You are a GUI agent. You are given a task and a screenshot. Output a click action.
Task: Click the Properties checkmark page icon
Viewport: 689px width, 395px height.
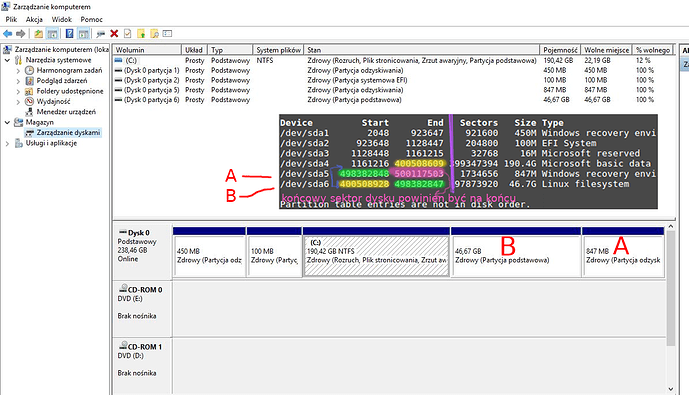click(x=127, y=34)
